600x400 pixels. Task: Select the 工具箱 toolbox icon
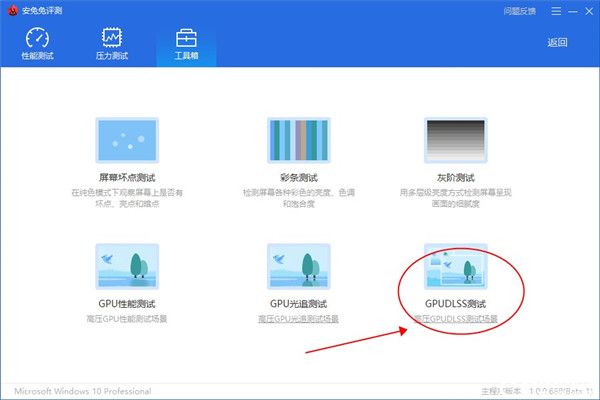(x=186, y=38)
